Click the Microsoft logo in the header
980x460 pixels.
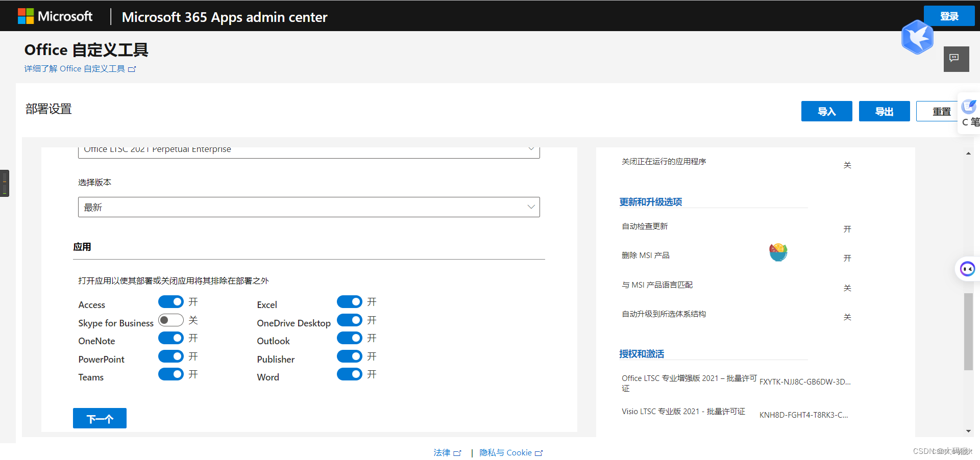click(x=55, y=16)
